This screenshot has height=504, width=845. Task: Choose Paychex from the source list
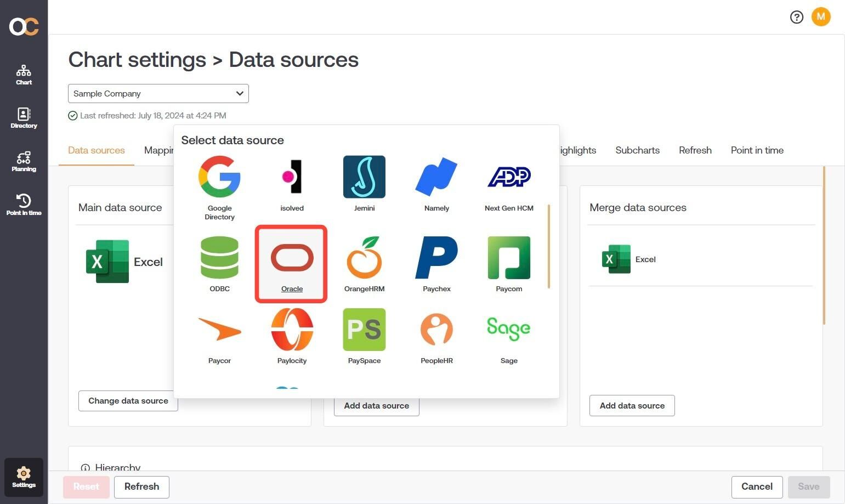click(436, 264)
